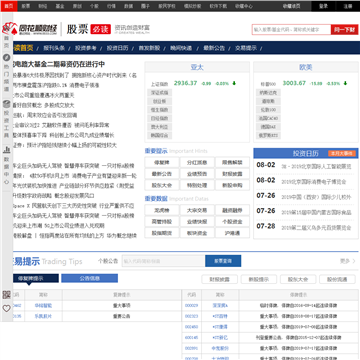Go to 交易提示 in the blue navigation bar
The width and height of the screenshot is (360, 360).
pyautogui.click(x=246, y=48)
